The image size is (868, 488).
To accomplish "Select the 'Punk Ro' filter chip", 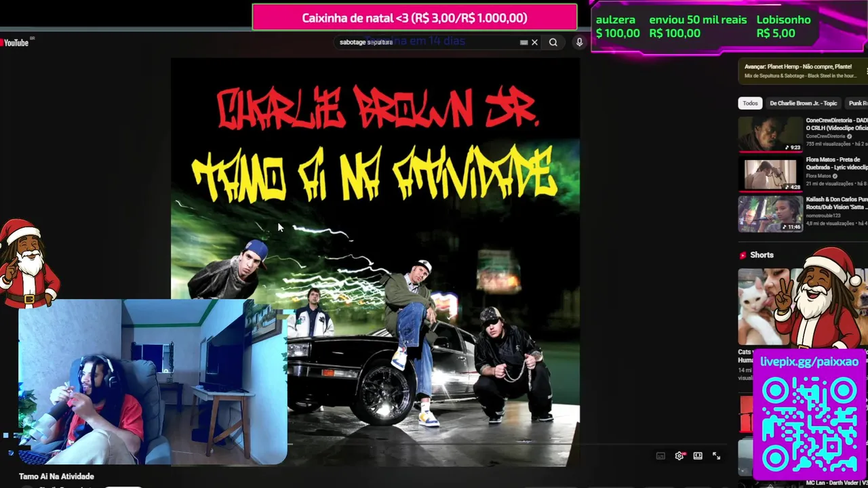I will point(858,103).
